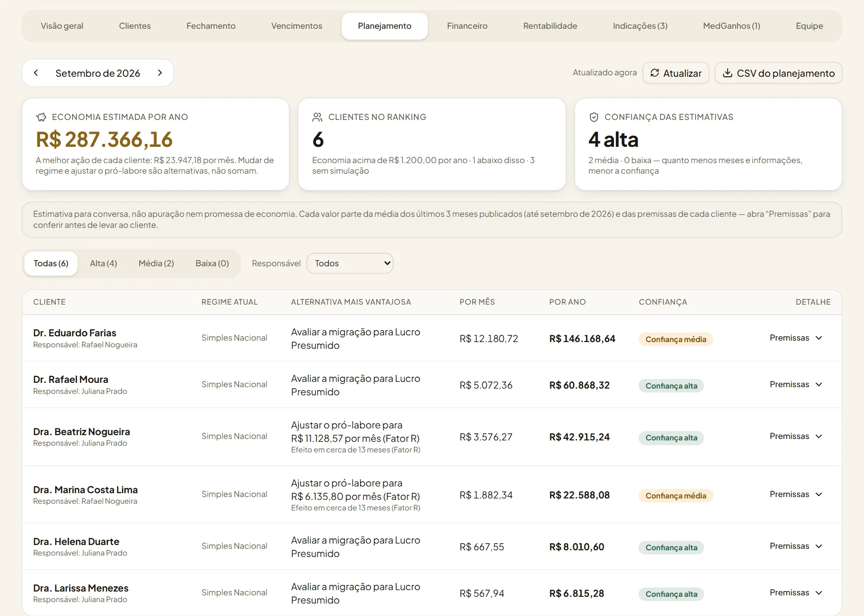This screenshot has height=616, width=864.
Task: Click the clientes no ranking people icon
Action: pyautogui.click(x=317, y=117)
